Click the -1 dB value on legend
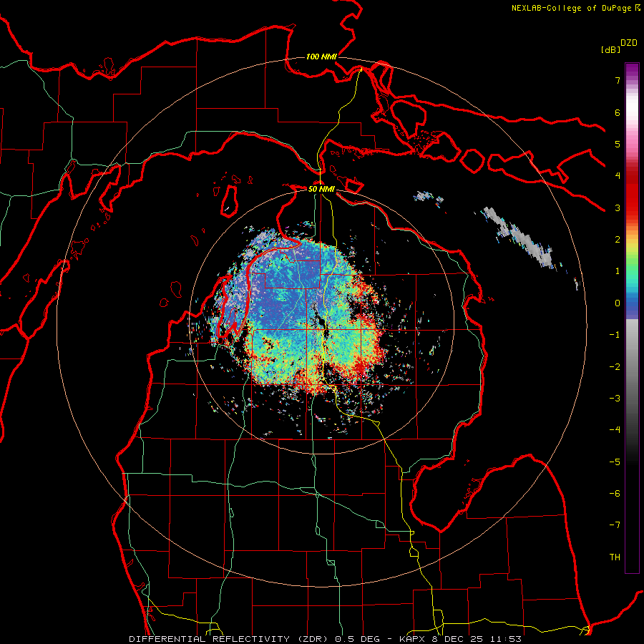Screen dimensions: 644x644 coord(615,335)
